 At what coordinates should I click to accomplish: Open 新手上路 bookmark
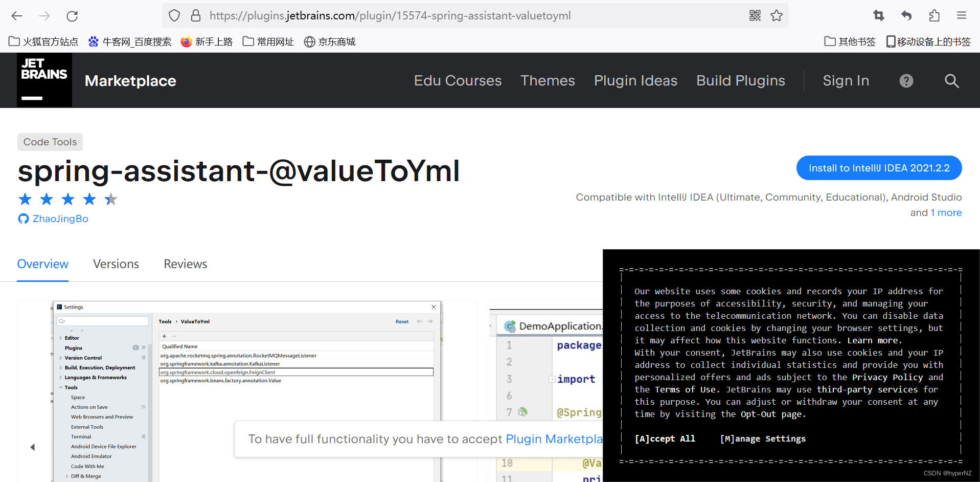coord(207,42)
